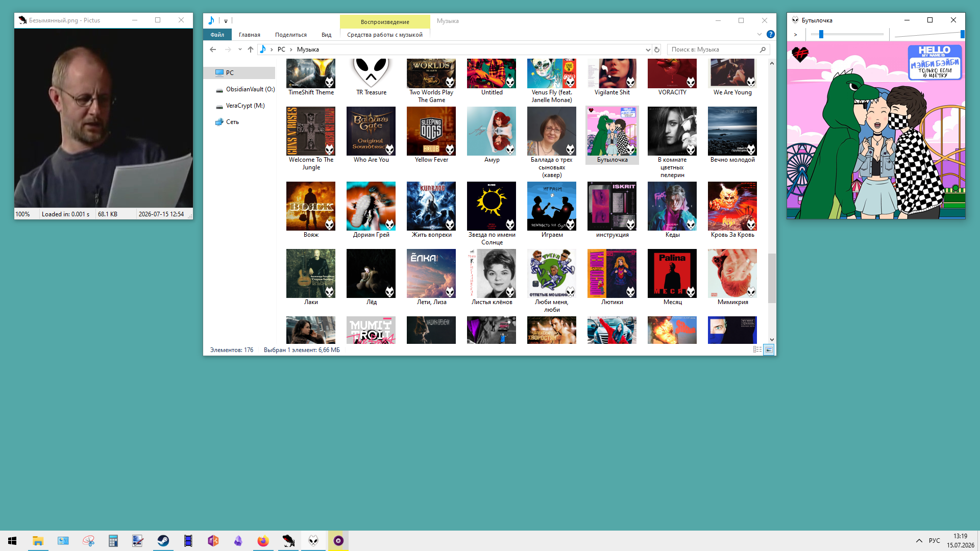Image resolution: width=980 pixels, height=551 pixels.
Task: Open the Поделиться ribbon tab
Action: (291, 35)
